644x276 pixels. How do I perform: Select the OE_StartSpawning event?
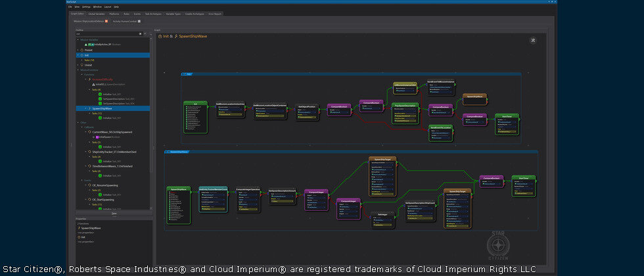coord(104,200)
